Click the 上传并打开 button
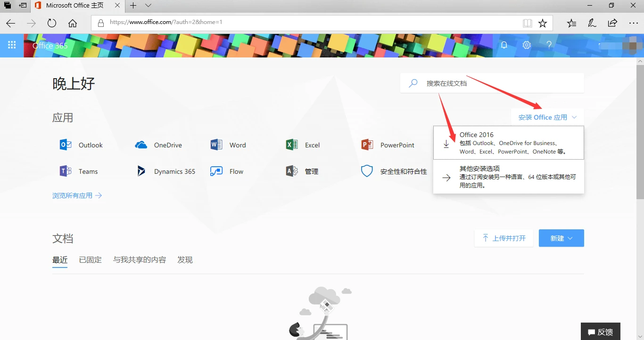This screenshot has height=340, width=644. tap(504, 238)
